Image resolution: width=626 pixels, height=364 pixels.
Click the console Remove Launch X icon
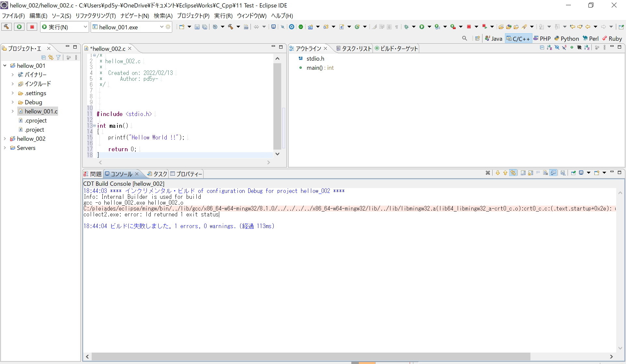[x=488, y=173]
